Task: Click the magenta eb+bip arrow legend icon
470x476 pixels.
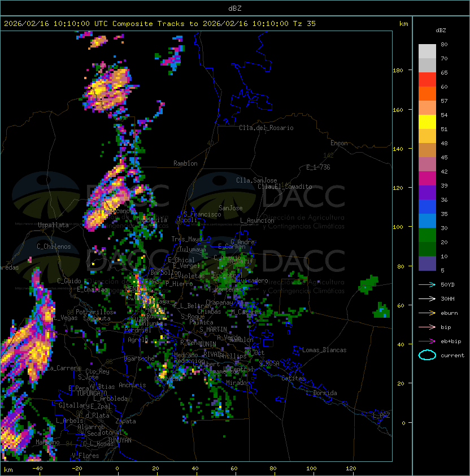Action: point(427,341)
